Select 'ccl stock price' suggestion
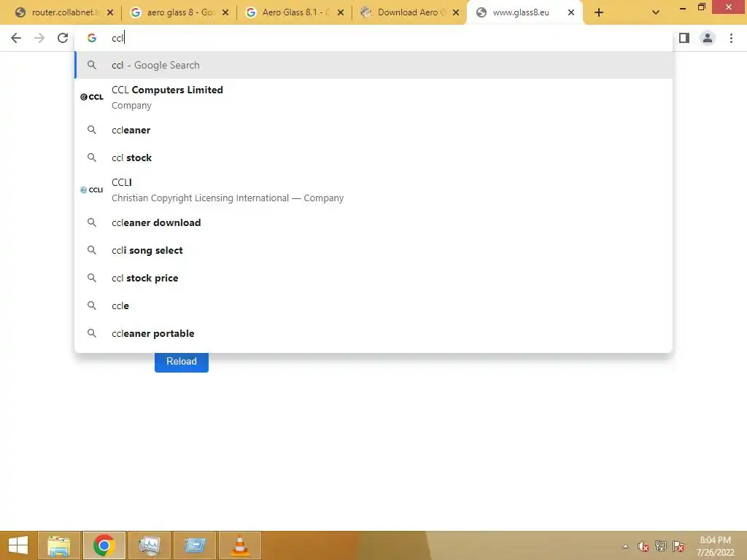The image size is (747, 560). click(373, 278)
